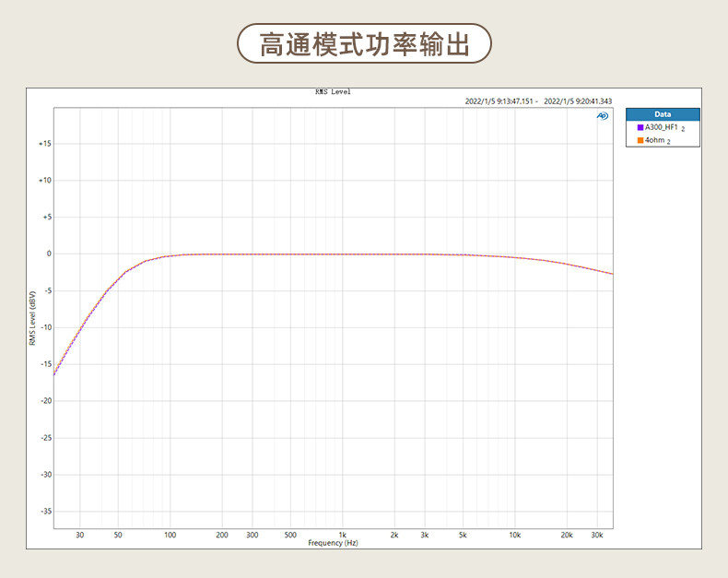Click the 高通模式功率输出 title banner
Viewport: 728px width, 578px height.
(x=364, y=43)
